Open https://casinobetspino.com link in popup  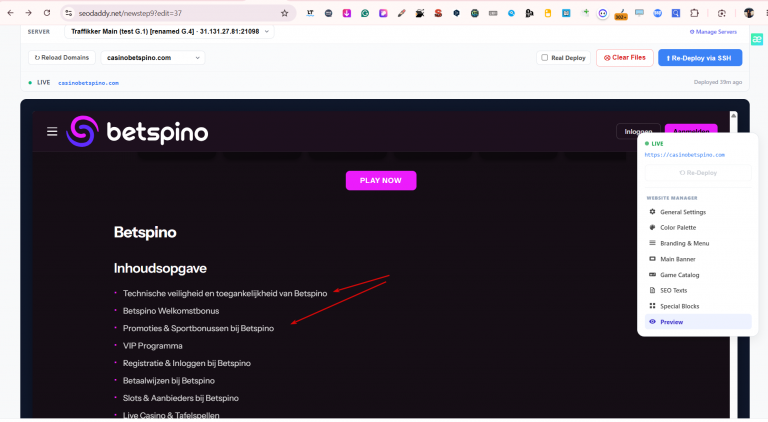coord(685,155)
